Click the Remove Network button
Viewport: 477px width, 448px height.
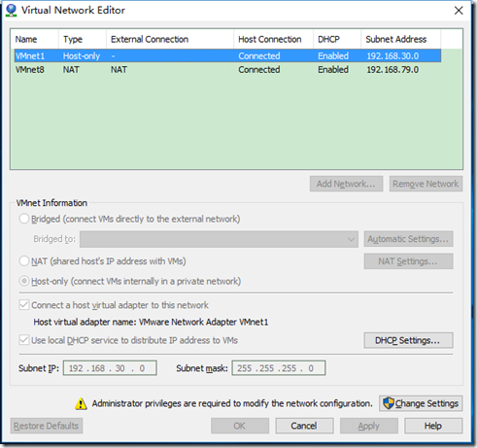point(426,184)
